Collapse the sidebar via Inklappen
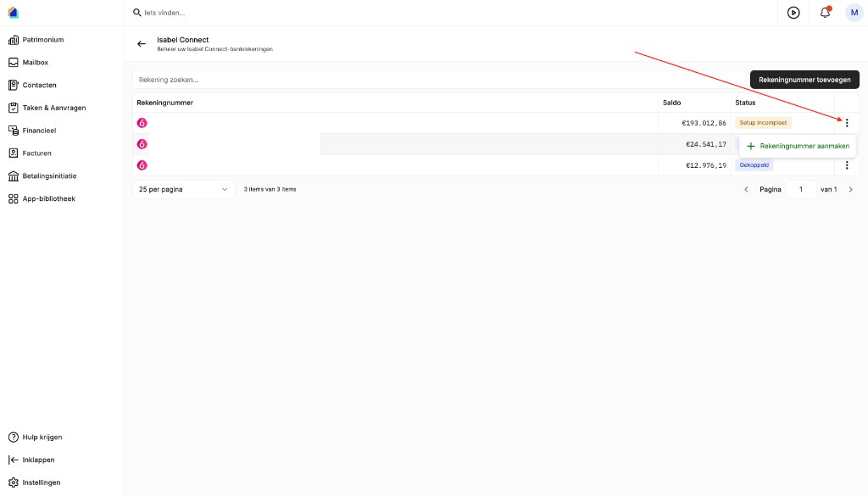This screenshot has width=868, height=496. tap(39, 460)
